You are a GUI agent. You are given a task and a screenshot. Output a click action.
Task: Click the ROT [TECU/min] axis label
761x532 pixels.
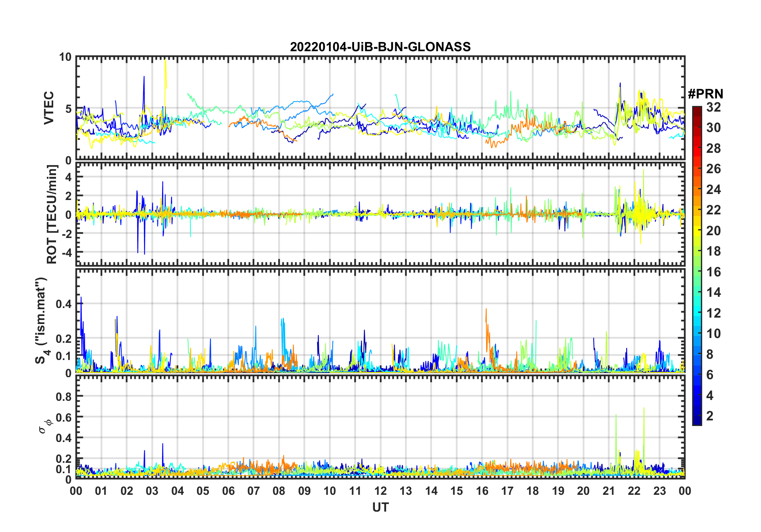52,214
